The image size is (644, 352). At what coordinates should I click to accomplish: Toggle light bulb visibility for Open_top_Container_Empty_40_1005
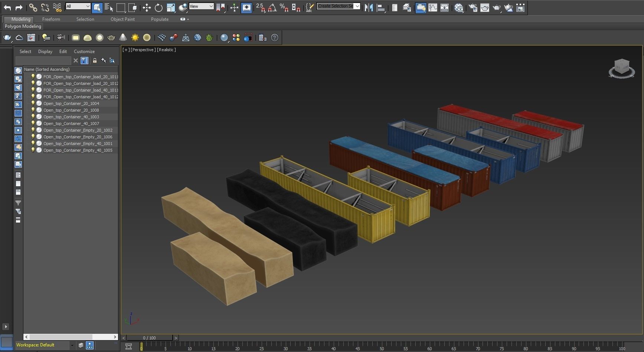[x=33, y=150]
